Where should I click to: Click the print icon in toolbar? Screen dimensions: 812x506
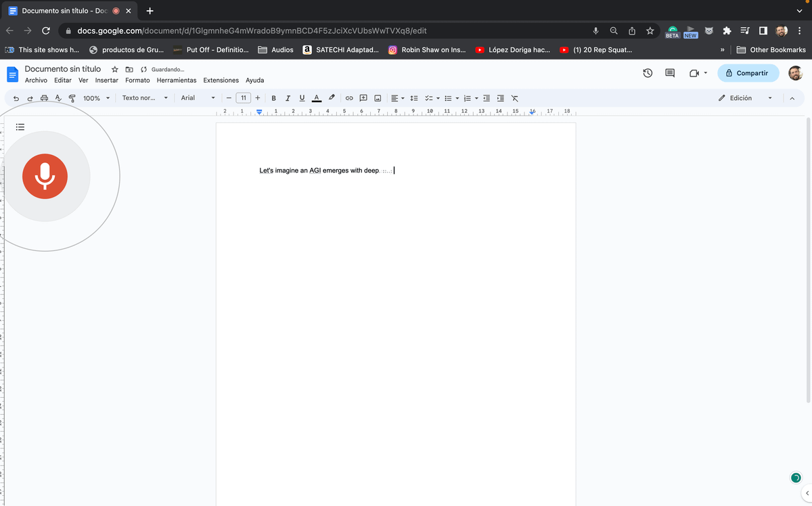pyautogui.click(x=44, y=98)
